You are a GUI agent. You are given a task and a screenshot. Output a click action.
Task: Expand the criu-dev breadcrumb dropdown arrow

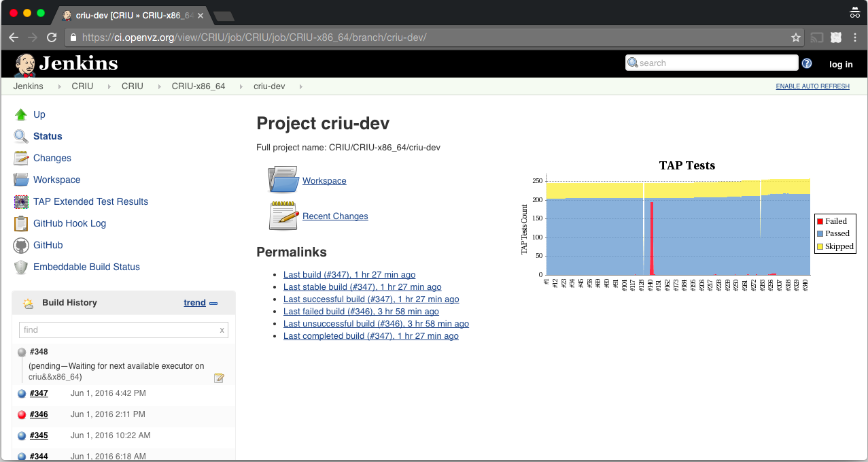click(300, 86)
